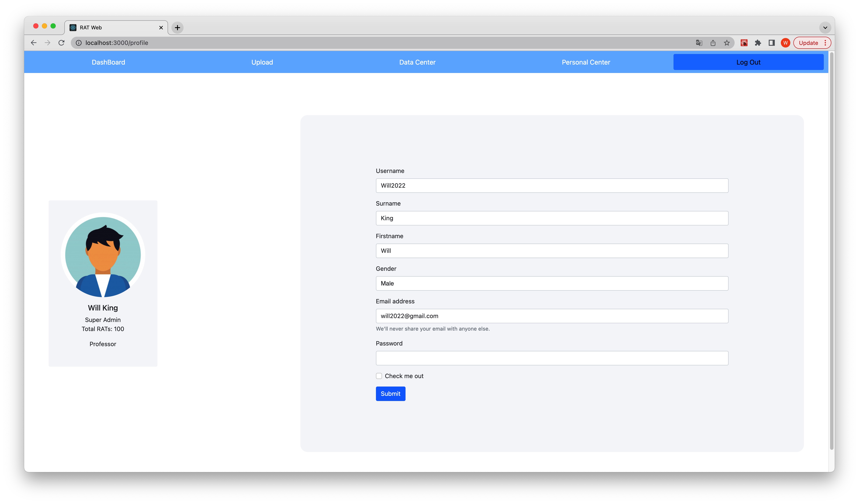Viewport: 859px width, 504px height.
Task: Click the Will King avatar picture
Action: [103, 255]
